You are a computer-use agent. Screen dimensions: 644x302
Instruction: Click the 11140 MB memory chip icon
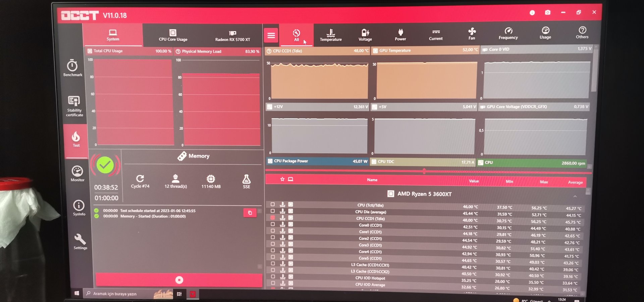[211, 178]
